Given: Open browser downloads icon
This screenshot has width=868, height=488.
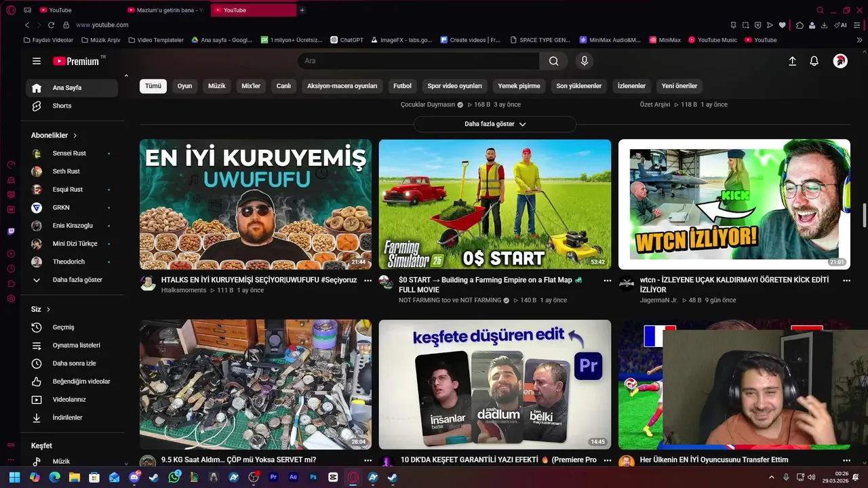Looking at the screenshot, I should [x=824, y=25].
